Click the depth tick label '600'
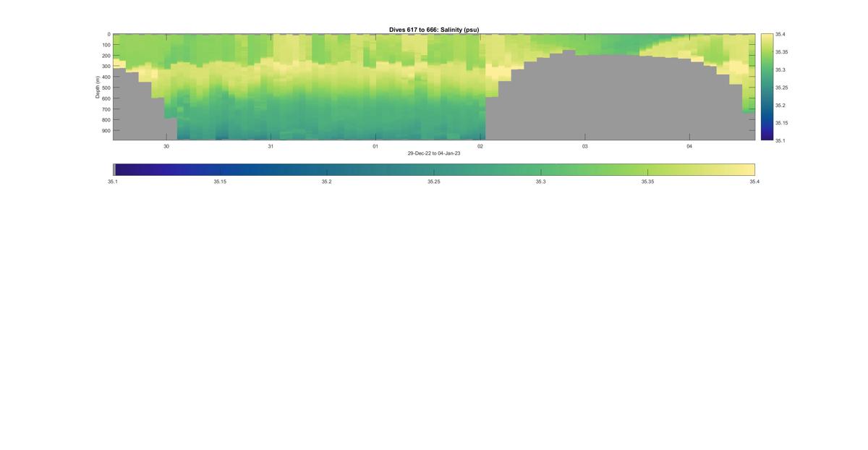Viewport: 868px width, 450px height. [x=106, y=98]
